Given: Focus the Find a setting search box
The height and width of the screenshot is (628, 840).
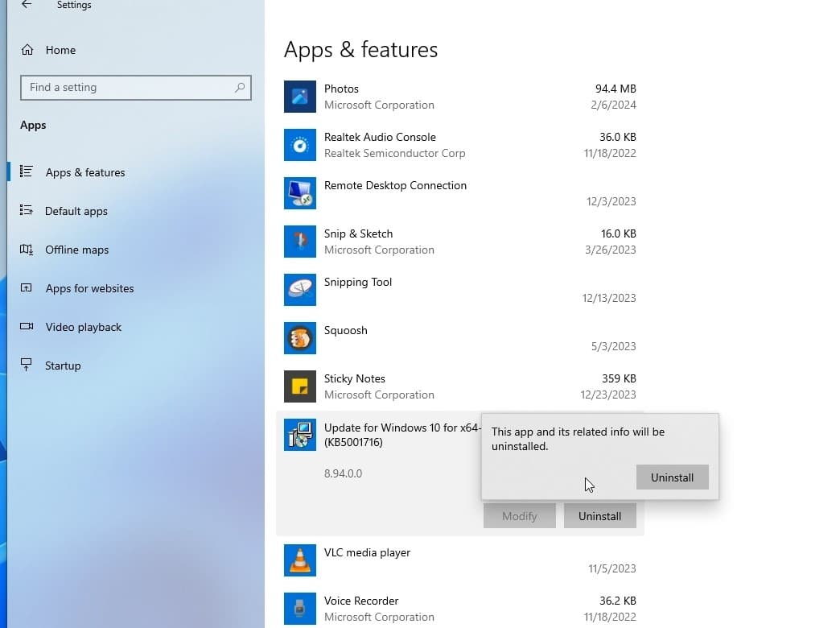Looking at the screenshot, I should pyautogui.click(x=135, y=88).
